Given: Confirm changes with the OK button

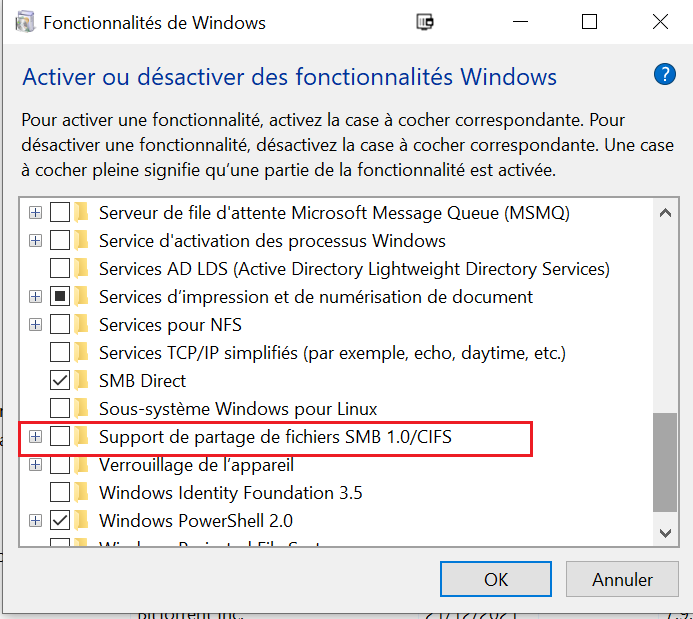Looking at the screenshot, I should pos(495,579).
